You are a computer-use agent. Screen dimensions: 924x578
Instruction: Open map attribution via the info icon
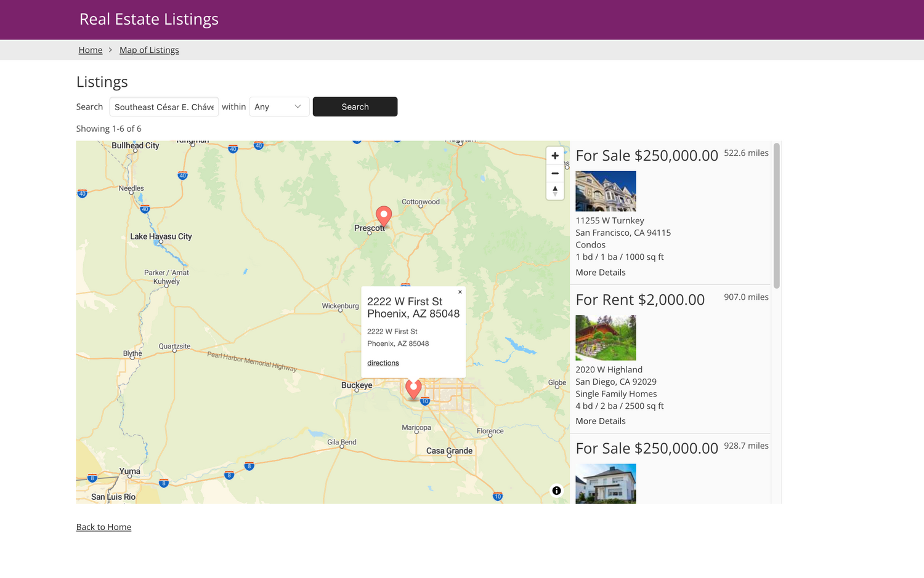click(x=556, y=491)
